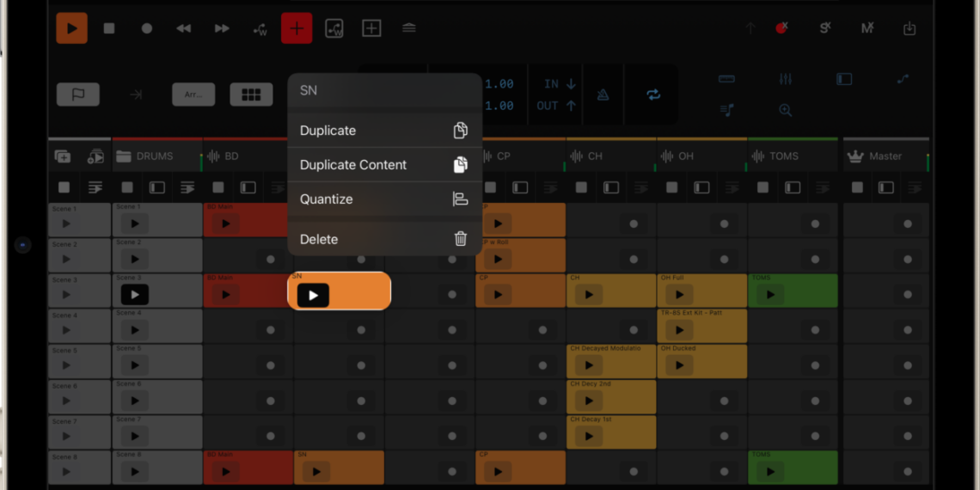Viewport: 980px width, 490px height.
Task: Click the Stop transport button
Action: tap(109, 28)
